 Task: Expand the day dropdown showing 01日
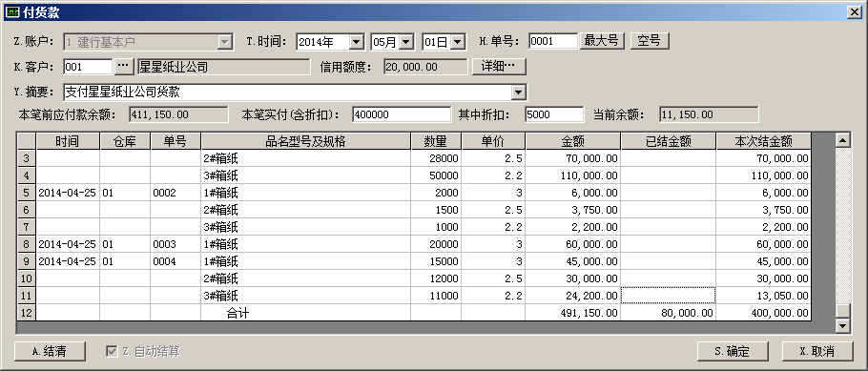(458, 42)
